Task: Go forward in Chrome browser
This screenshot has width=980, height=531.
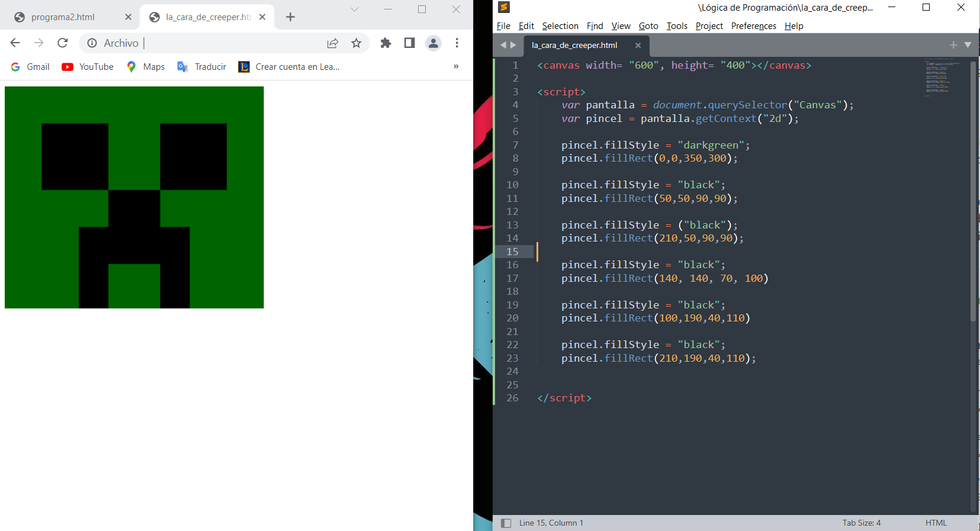Action: tap(39, 43)
